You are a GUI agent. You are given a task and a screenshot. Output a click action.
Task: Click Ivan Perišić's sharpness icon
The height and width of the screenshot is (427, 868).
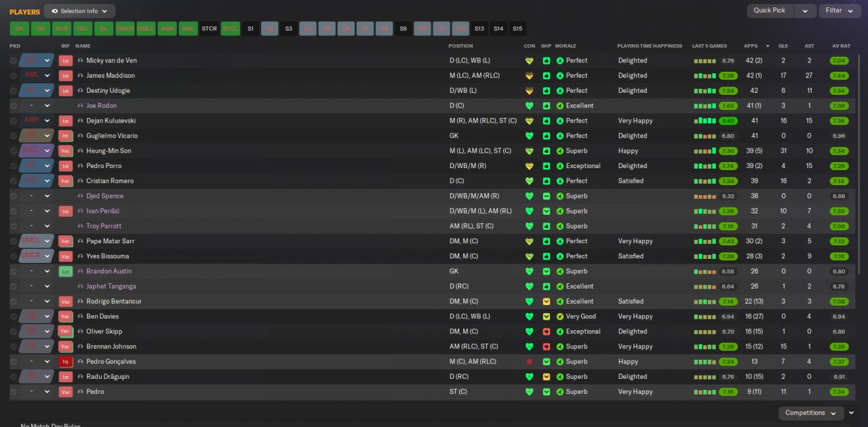(546, 211)
